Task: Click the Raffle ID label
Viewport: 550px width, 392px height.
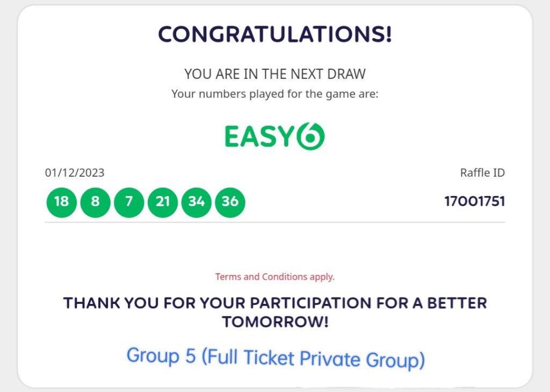Action: coord(482,173)
